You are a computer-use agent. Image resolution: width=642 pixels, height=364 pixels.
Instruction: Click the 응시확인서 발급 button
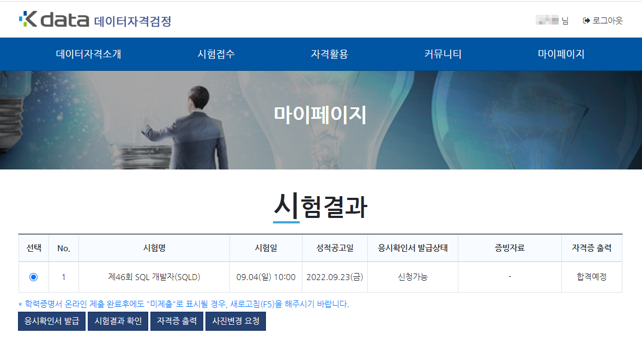tap(52, 321)
